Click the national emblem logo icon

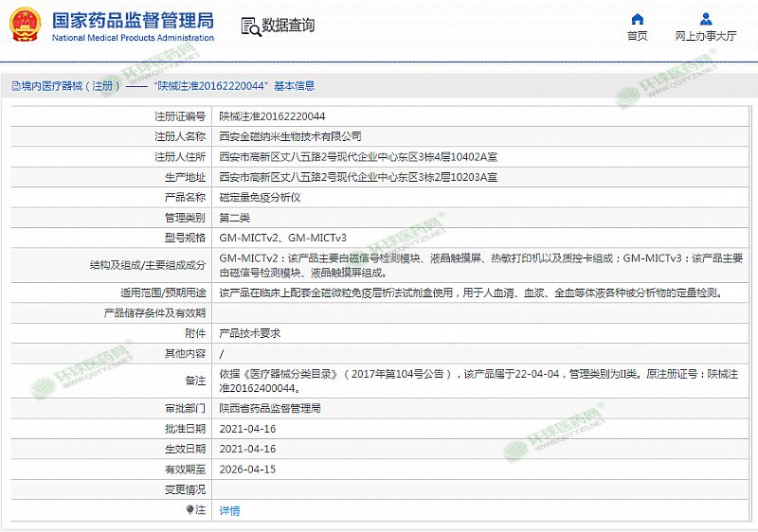[x=25, y=26]
